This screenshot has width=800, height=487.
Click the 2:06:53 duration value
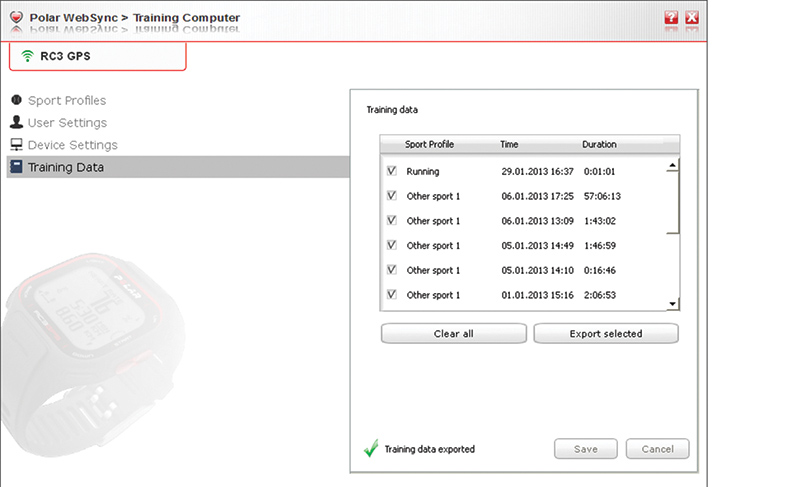[599, 295]
